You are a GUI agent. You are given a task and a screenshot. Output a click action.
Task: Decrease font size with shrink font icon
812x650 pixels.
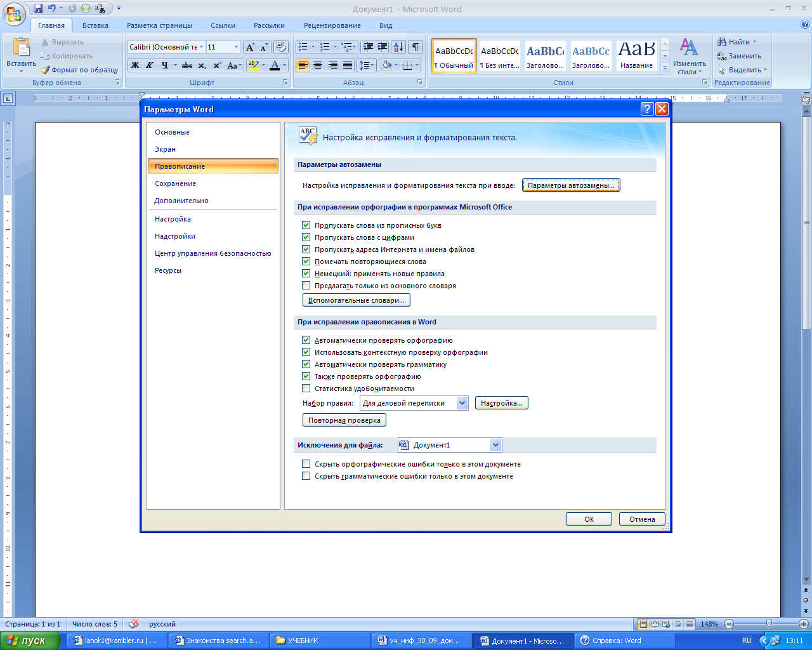coord(264,47)
